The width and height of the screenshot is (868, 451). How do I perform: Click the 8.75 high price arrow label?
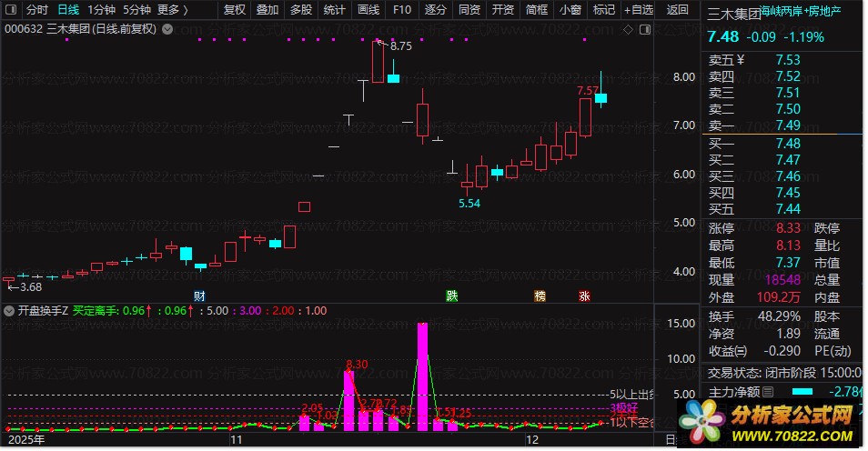[x=395, y=46]
